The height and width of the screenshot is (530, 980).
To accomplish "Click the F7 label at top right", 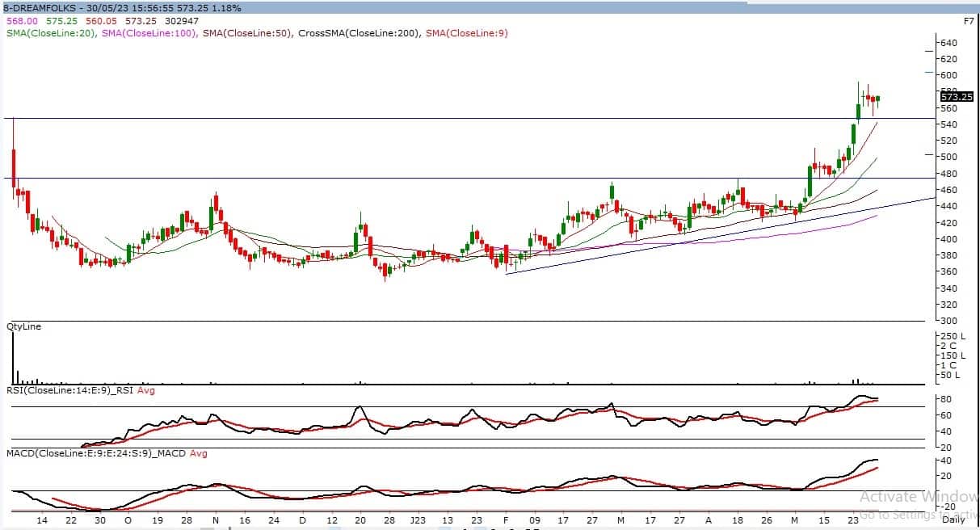I will pyautogui.click(x=969, y=20).
